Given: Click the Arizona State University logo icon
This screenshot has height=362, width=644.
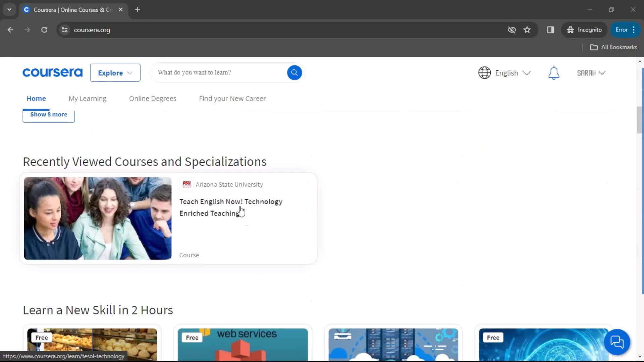Looking at the screenshot, I should tap(186, 184).
